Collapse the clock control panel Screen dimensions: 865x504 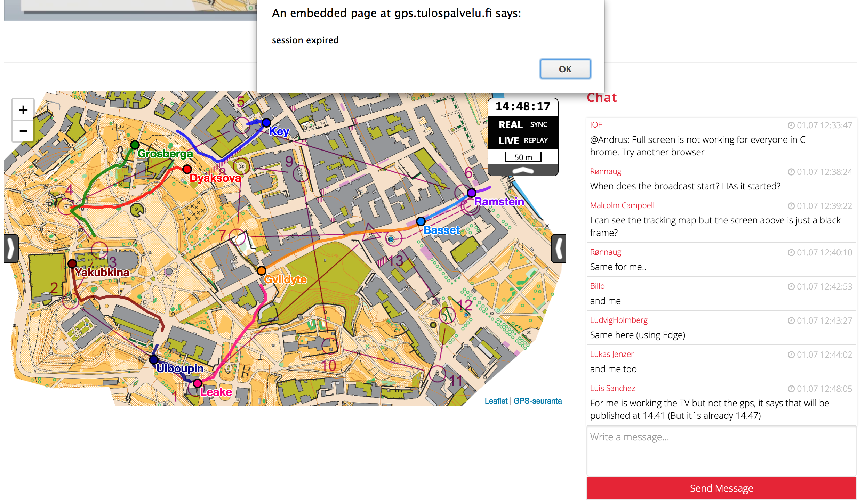pos(523,170)
